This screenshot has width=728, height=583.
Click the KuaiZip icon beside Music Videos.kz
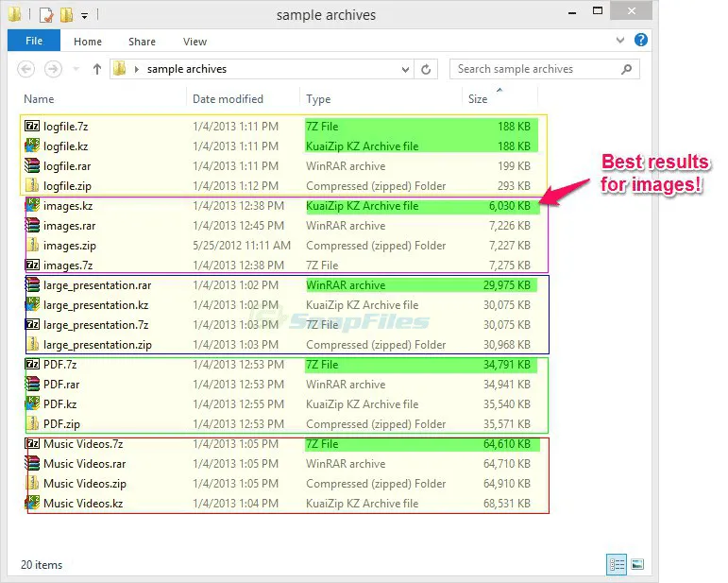tap(32, 503)
